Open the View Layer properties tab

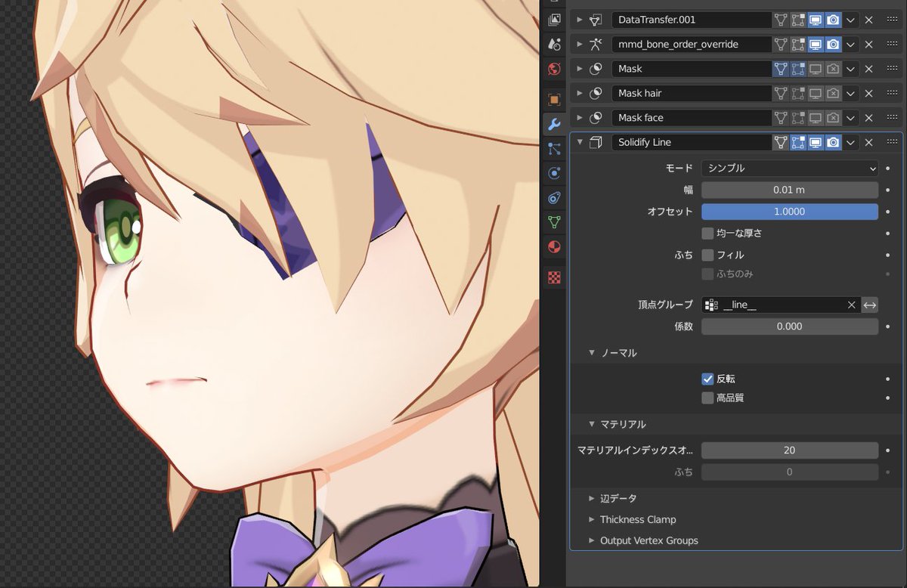pyautogui.click(x=554, y=20)
